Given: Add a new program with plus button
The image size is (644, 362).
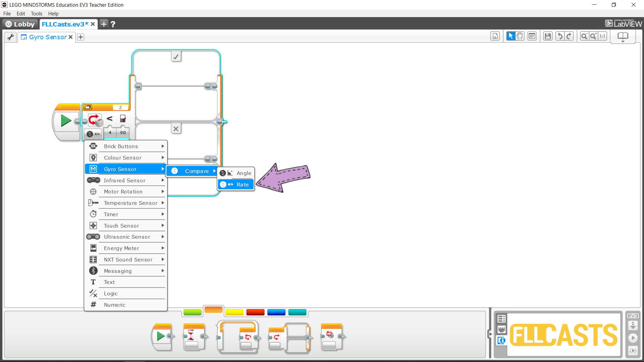Looking at the screenshot, I should pyautogui.click(x=80, y=37).
